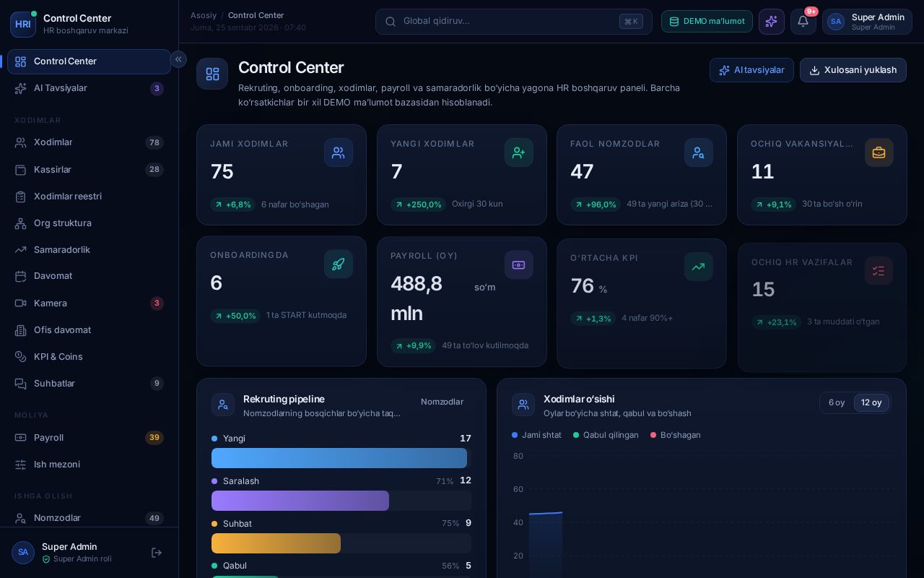The width and height of the screenshot is (924, 578).
Task: Switch the chart range to 6 oy
Action: point(837,402)
